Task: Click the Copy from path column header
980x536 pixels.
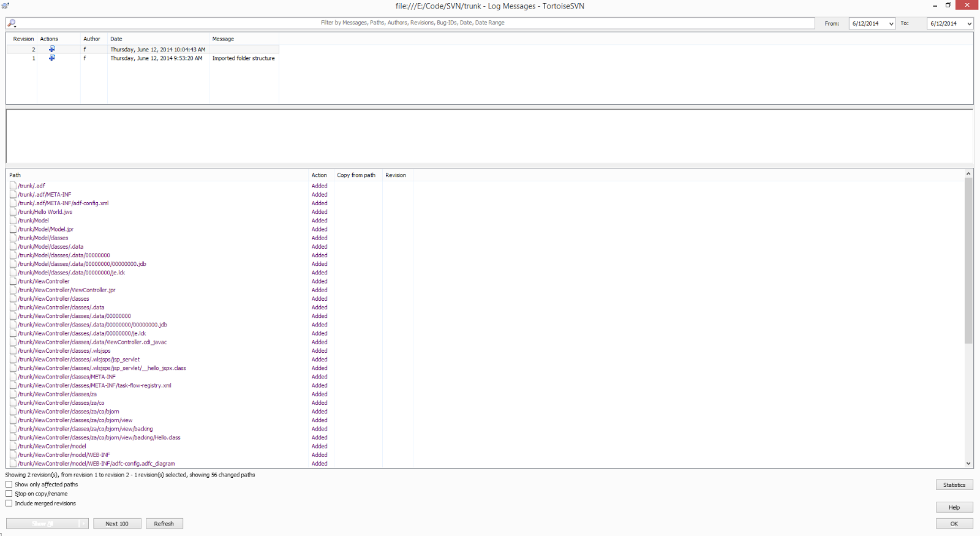Action: [x=358, y=175]
